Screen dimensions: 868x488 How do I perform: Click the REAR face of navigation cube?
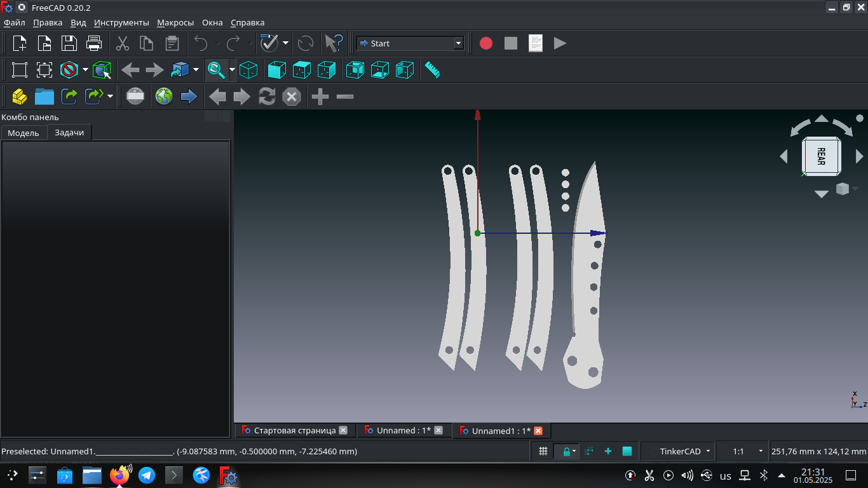point(821,156)
